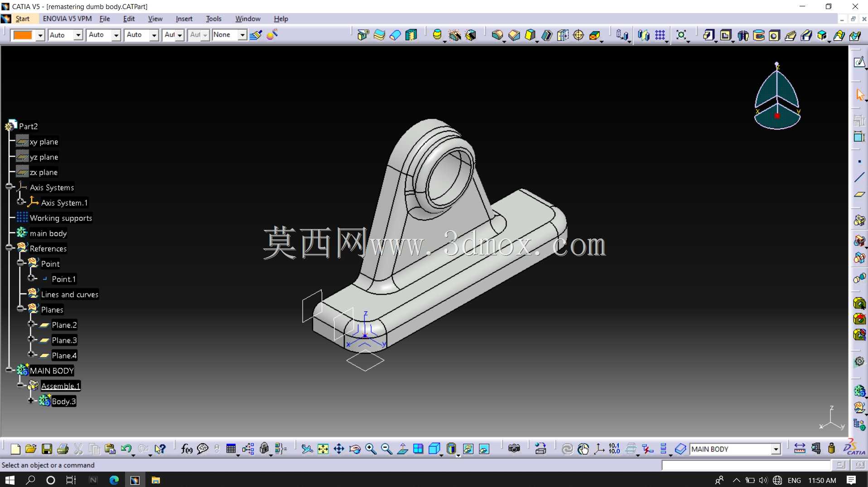Click the 3D compass in the viewport
The image size is (868, 487).
tap(777, 96)
